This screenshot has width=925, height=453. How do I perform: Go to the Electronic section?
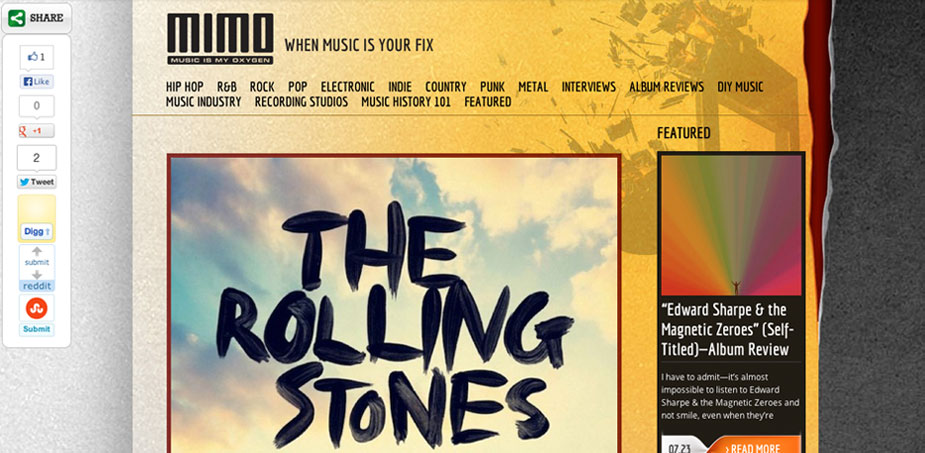pos(347,87)
